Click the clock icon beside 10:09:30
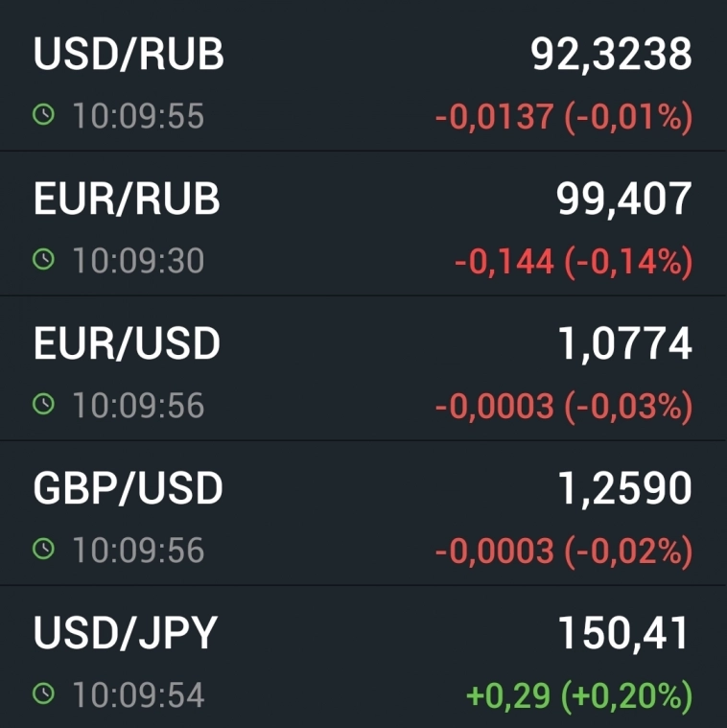Screen dimensions: 727x728 pos(43,260)
